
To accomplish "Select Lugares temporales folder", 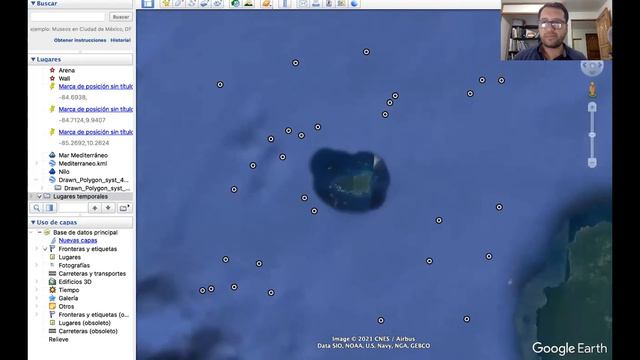I will 80,196.
